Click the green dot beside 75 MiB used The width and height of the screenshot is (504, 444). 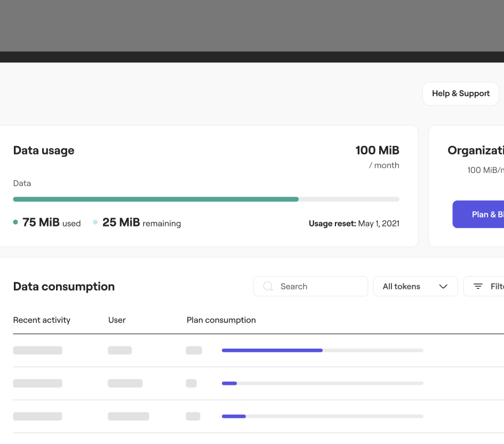15,222
